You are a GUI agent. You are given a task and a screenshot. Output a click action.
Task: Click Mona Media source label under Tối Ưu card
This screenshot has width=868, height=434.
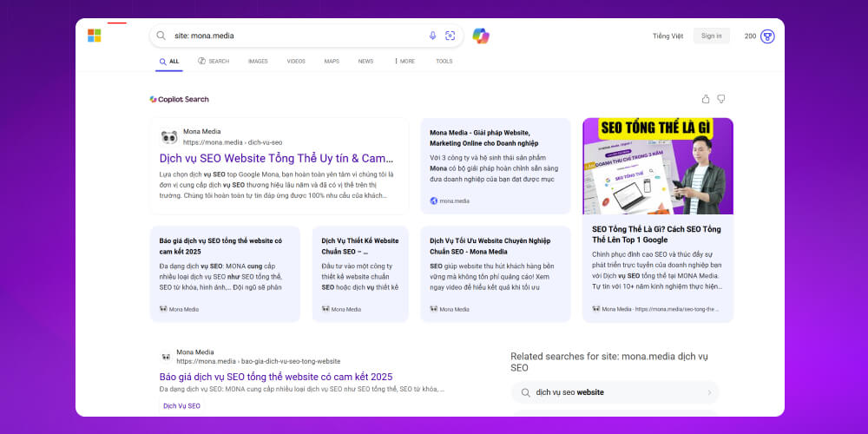454,310
